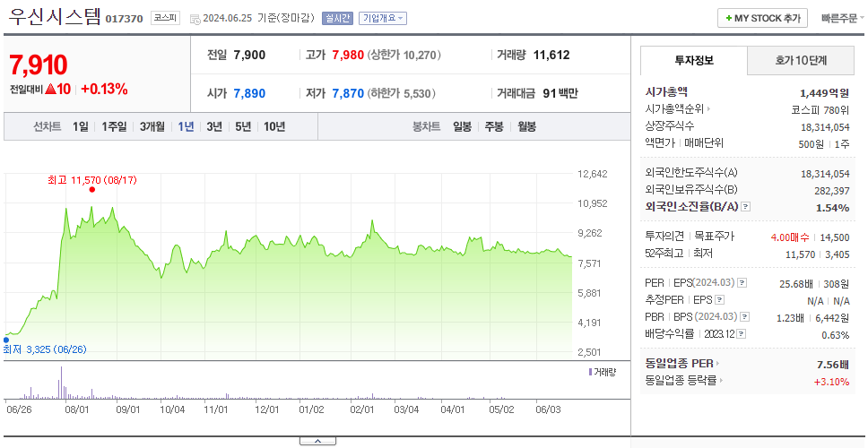Click the current price 7,910
Screen dimensions: 868x448
point(39,65)
